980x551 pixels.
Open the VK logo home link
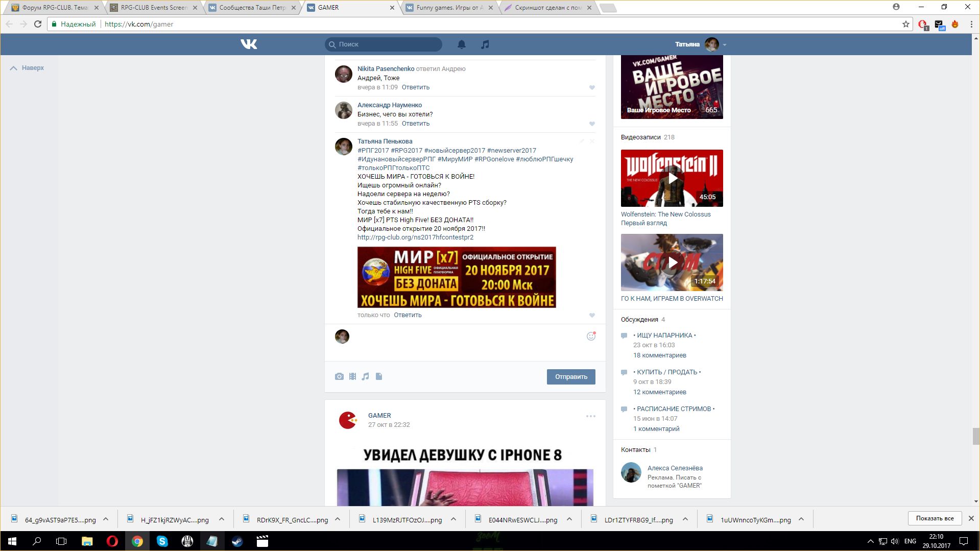tap(249, 44)
